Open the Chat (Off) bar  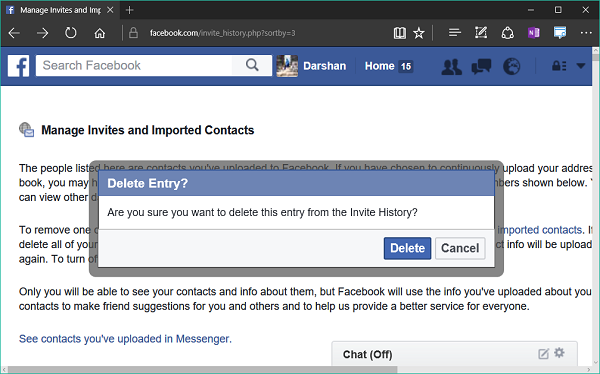[x=454, y=354]
